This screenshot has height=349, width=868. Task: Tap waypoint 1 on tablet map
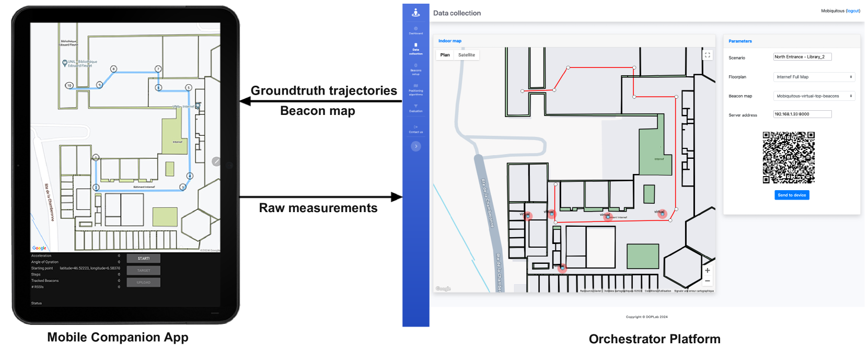coord(96,157)
